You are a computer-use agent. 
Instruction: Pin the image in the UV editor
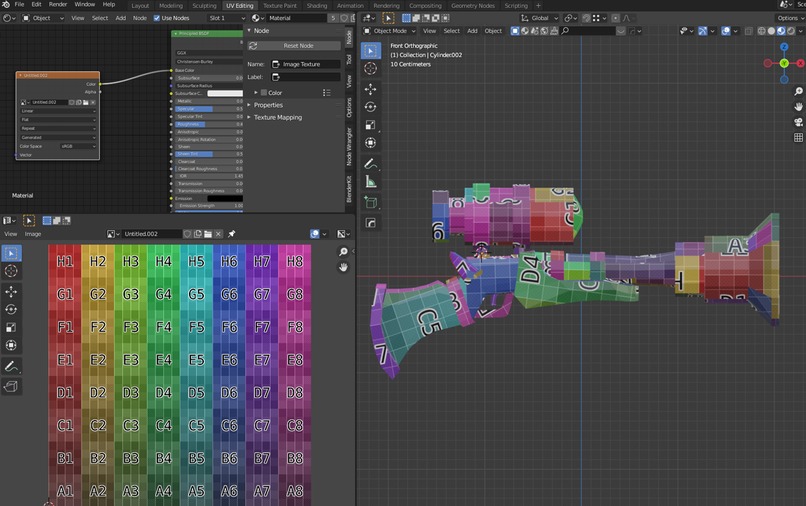coord(232,234)
